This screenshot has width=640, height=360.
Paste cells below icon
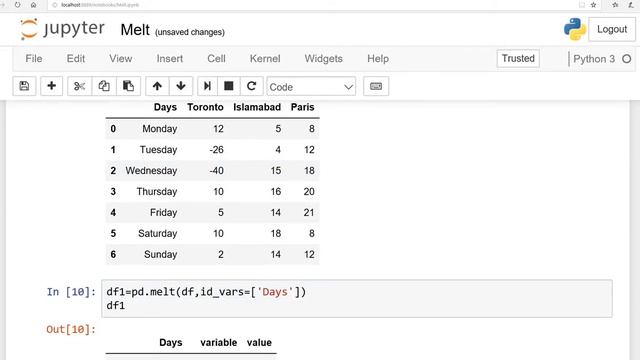coord(128,86)
